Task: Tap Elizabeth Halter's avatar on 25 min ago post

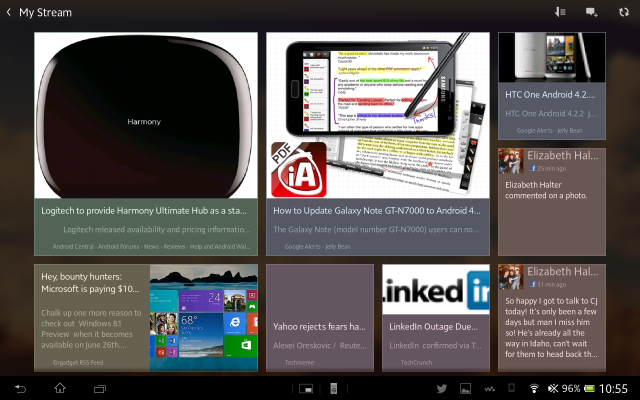Action: pyautogui.click(x=511, y=162)
